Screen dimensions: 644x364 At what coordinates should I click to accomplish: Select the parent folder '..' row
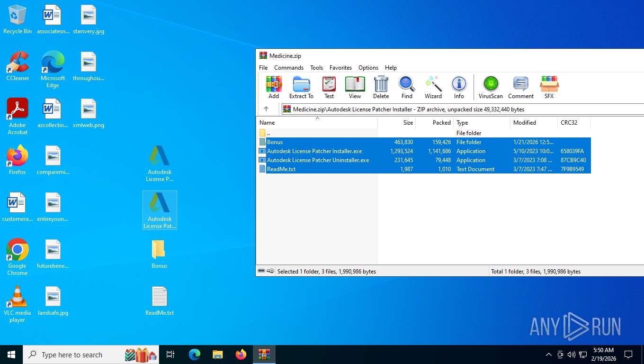coord(424,133)
